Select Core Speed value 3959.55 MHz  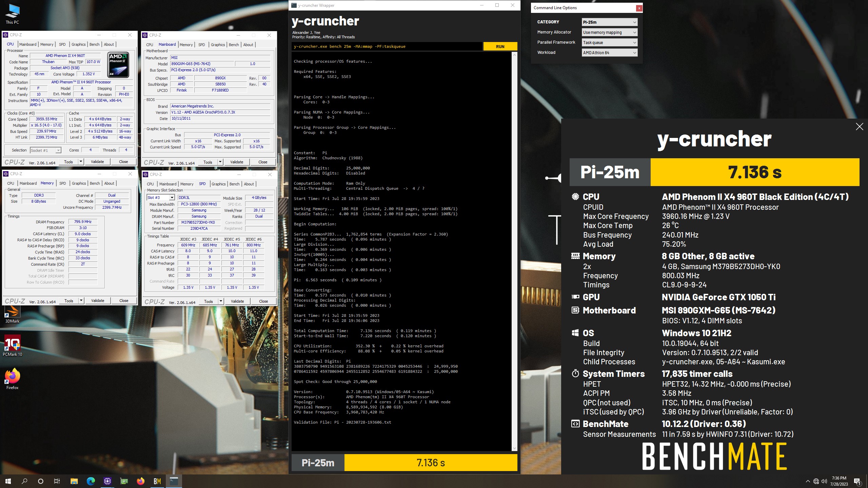click(46, 119)
